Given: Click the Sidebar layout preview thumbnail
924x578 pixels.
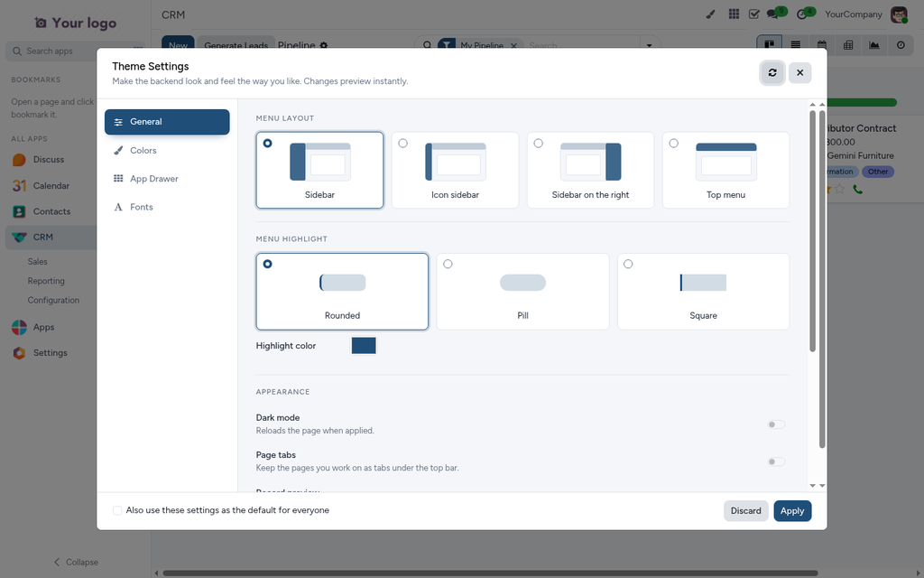Looking at the screenshot, I should coord(320,162).
